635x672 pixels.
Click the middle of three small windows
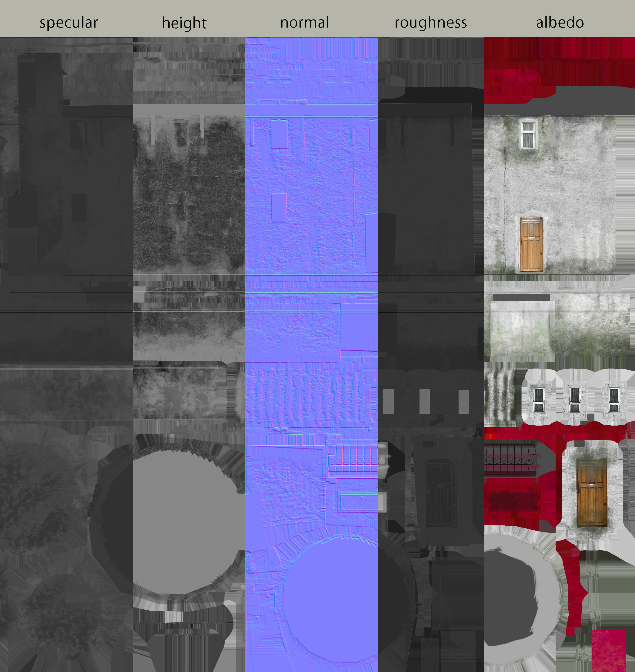(575, 400)
